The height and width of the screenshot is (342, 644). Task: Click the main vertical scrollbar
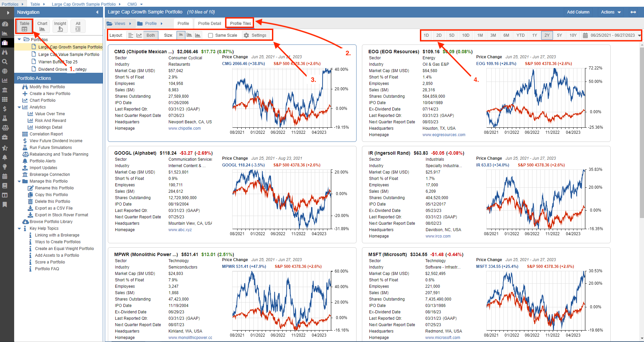click(642, 133)
